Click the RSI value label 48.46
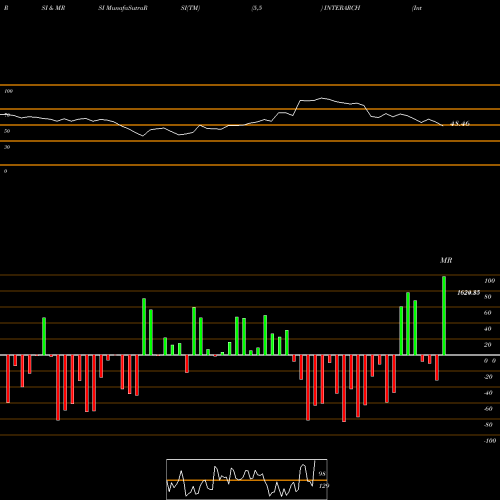 click(x=460, y=124)
